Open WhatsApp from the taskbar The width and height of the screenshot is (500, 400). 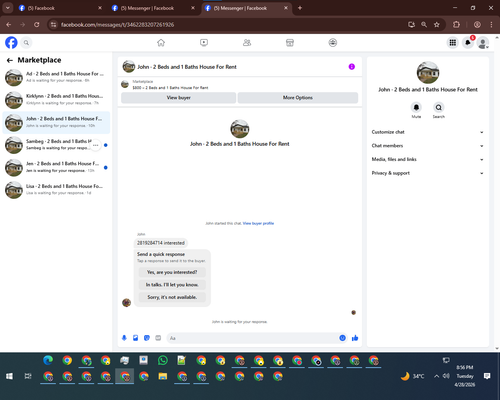(163, 360)
